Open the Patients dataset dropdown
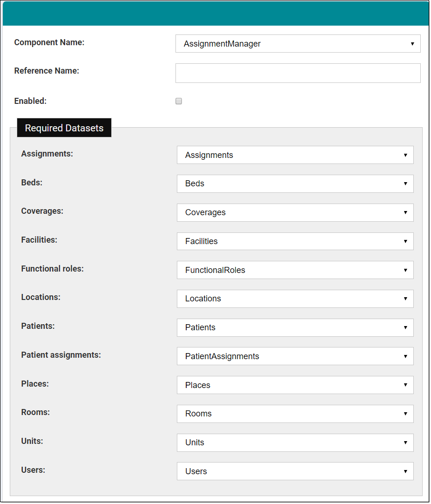431x504 pixels. click(x=295, y=327)
